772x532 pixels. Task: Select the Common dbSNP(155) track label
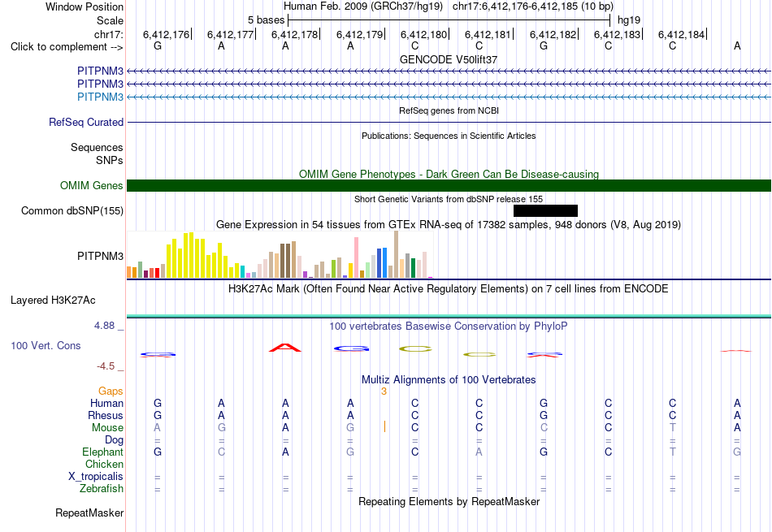[72, 210]
